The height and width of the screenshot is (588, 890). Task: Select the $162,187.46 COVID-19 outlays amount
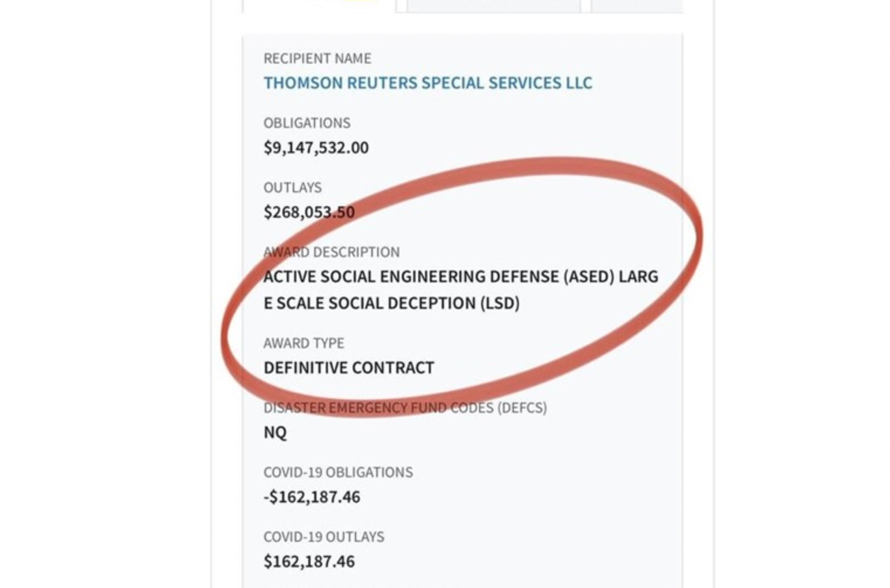tap(309, 562)
